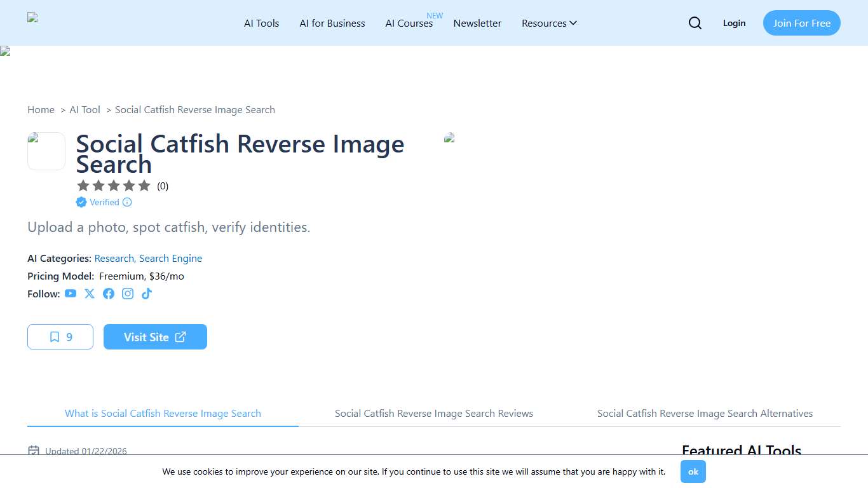This screenshot has height=488, width=868.
Task: Open the X (Twitter) profile icon
Action: (90, 294)
